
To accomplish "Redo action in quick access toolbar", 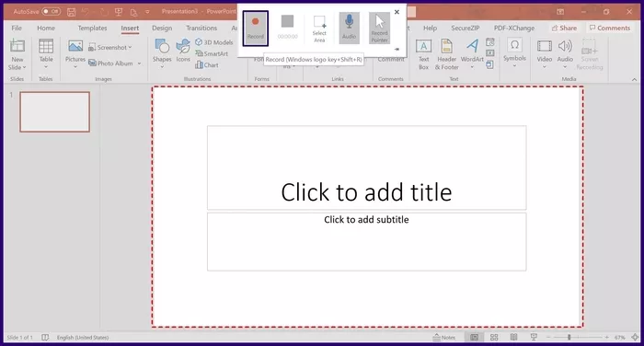I will click(x=104, y=12).
